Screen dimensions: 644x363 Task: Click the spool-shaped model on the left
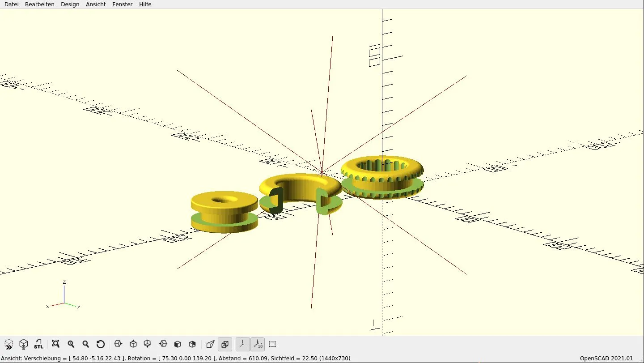coord(224,211)
